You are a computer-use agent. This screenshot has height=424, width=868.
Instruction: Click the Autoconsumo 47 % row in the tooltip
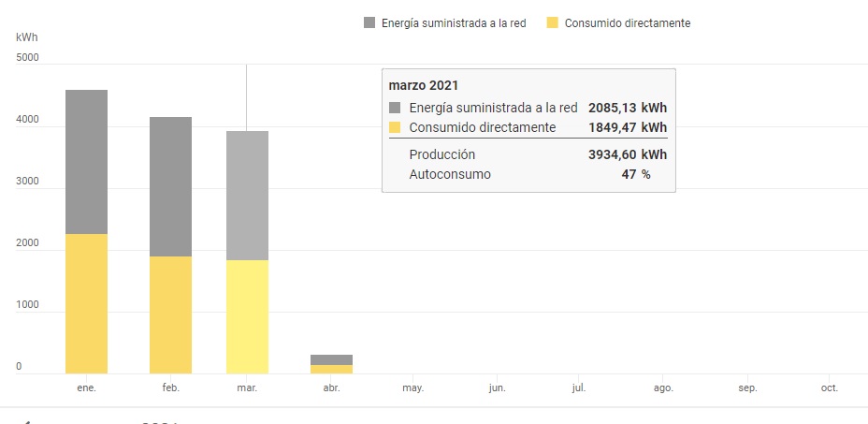pyautogui.click(x=528, y=174)
